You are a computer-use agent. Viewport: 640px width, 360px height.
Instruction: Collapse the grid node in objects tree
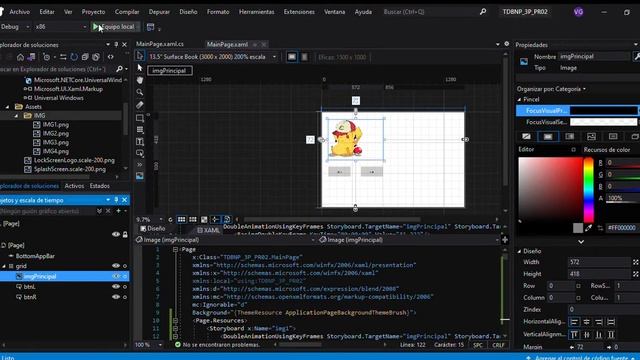4,266
